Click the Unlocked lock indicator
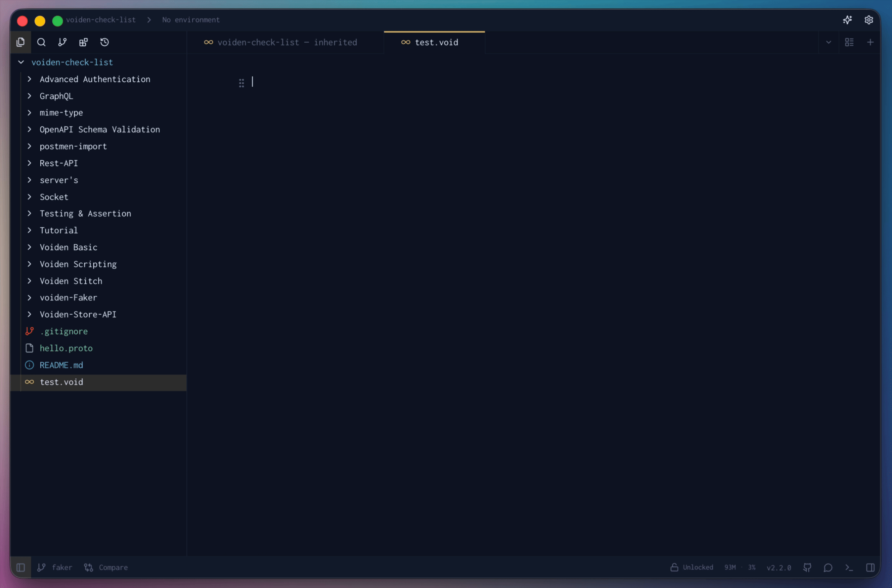The image size is (892, 588). pos(692,567)
